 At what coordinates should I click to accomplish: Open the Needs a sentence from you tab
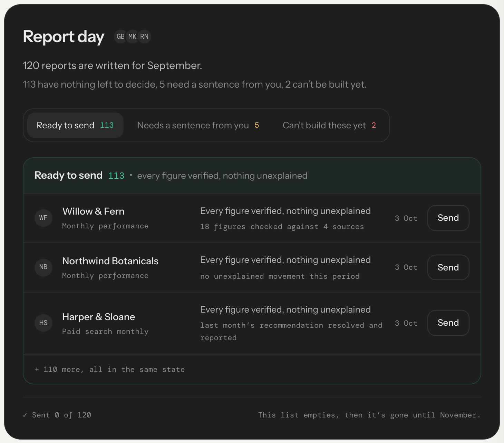point(198,125)
